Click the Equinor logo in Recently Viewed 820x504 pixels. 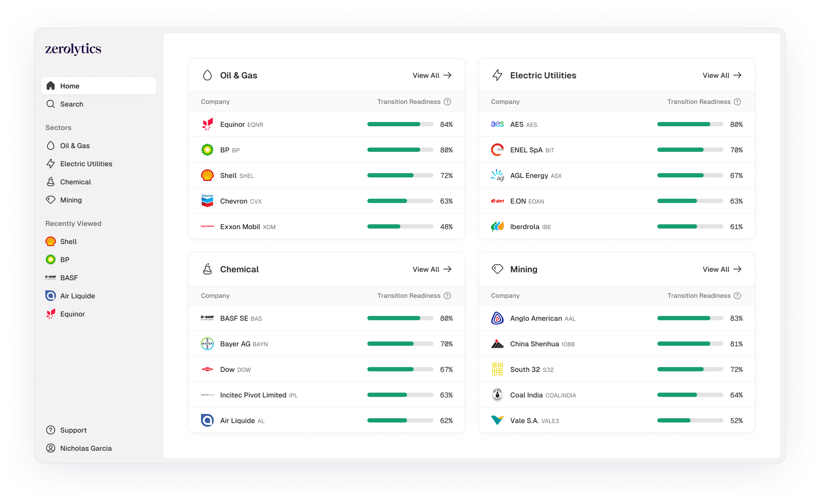point(50,314)
